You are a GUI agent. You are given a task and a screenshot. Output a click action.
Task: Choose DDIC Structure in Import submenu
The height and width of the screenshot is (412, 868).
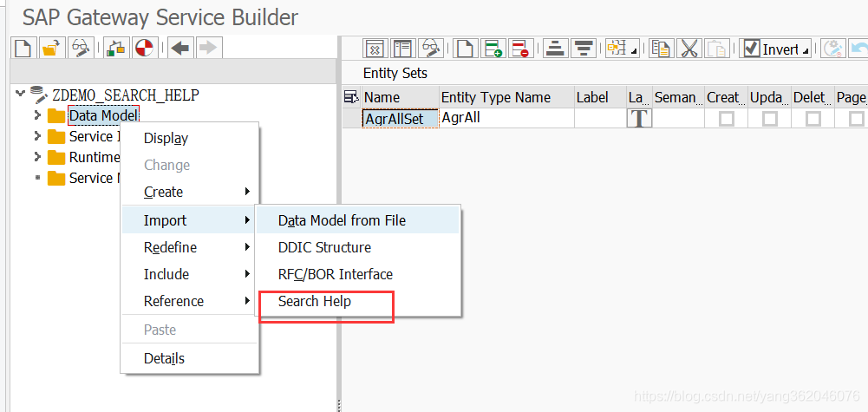tap(357, 247)
